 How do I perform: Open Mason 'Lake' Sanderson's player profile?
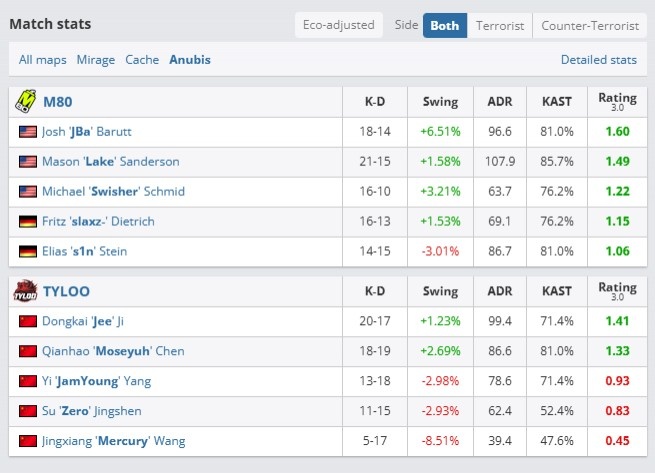111,162
